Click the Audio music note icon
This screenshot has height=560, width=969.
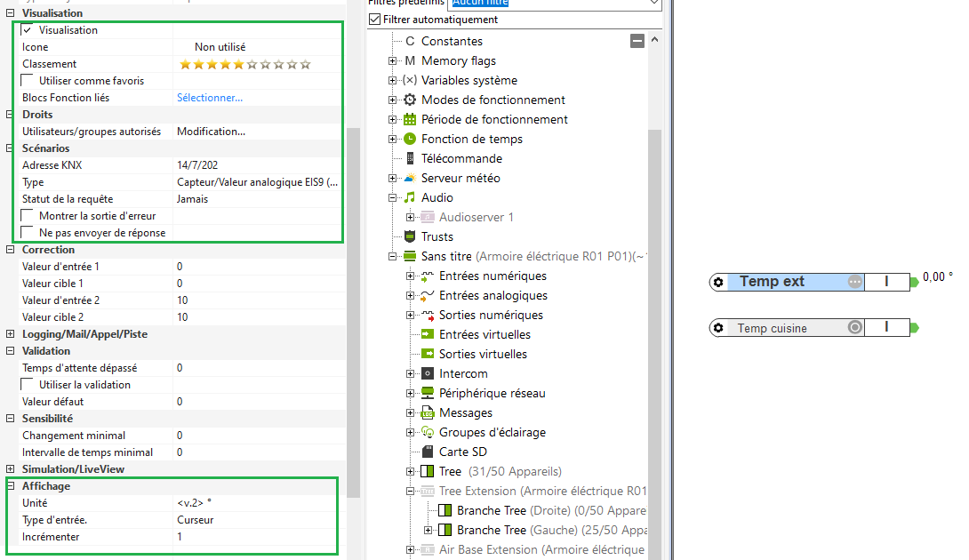[410, 197]
